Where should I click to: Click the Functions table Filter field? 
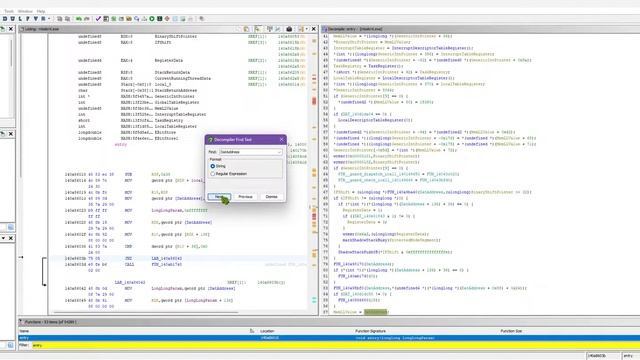335,345
